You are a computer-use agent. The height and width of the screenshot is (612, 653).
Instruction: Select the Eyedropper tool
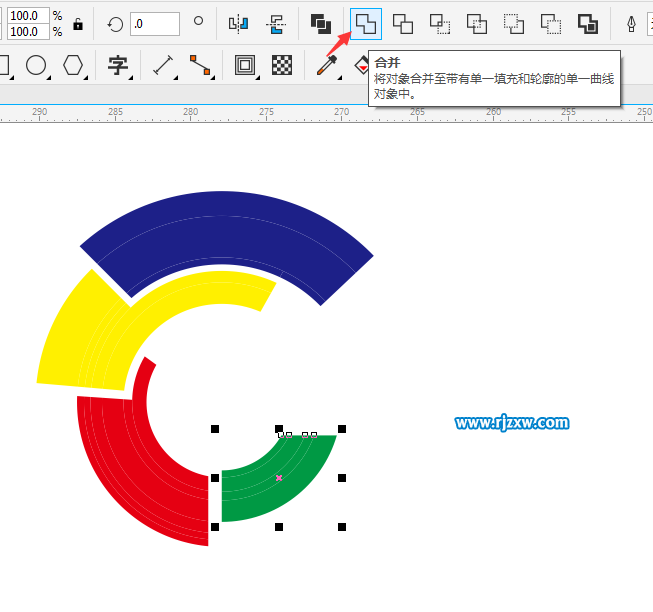[326, 66]
